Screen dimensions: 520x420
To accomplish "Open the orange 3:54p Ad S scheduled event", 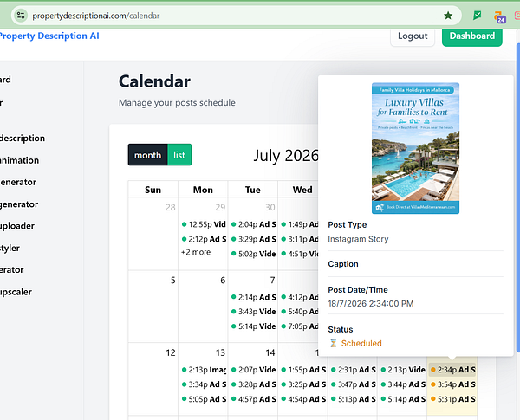I will 452,384.
